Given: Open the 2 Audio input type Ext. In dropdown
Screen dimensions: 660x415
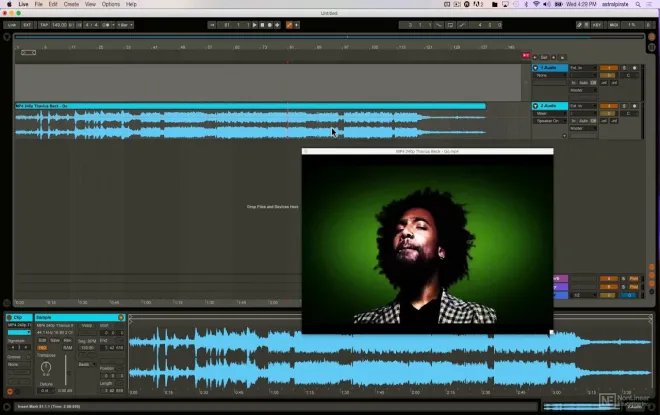Looking at the screenshot, I should (583, 106).
